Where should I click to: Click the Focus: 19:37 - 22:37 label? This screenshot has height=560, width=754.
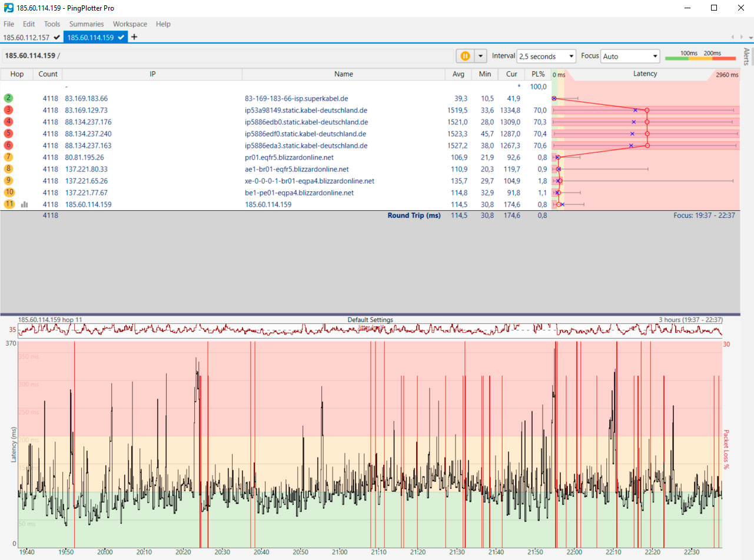(x=705, y=216)
